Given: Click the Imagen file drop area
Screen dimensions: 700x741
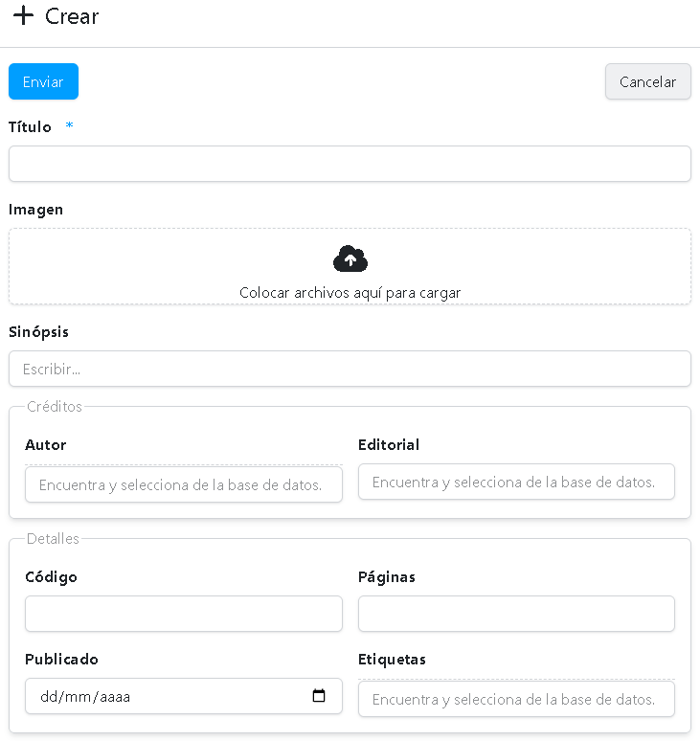Looking at the screenshot, I should click(350, 266).
